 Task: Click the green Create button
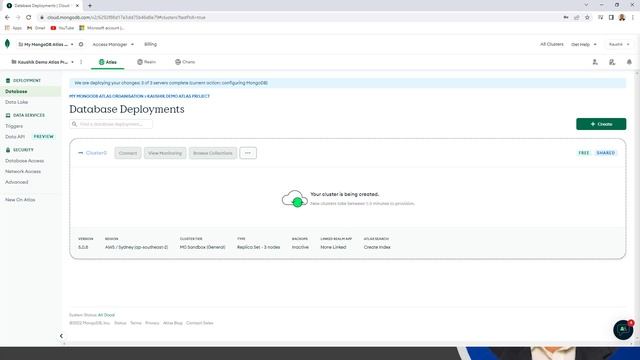(x=601, y=124)
